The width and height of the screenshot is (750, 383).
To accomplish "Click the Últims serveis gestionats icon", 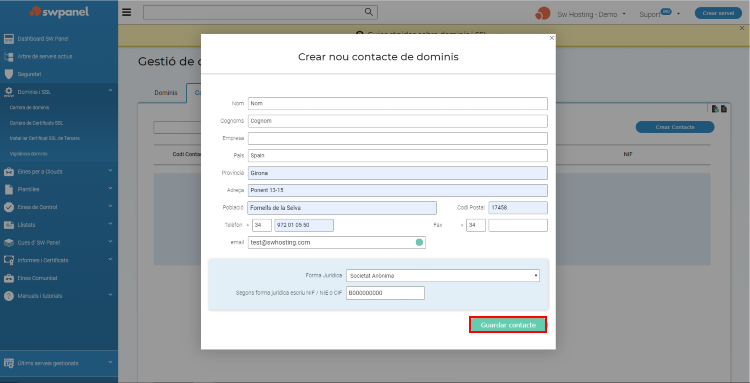I will click(x=9, y=363).
